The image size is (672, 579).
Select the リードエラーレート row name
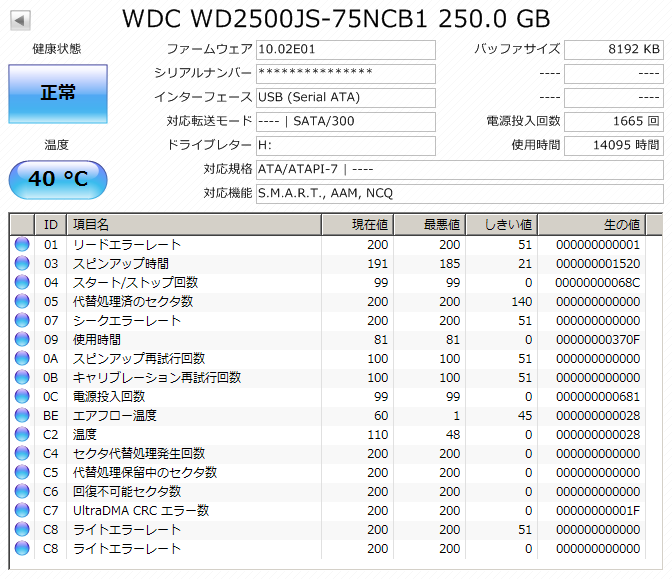click(127, 245)
